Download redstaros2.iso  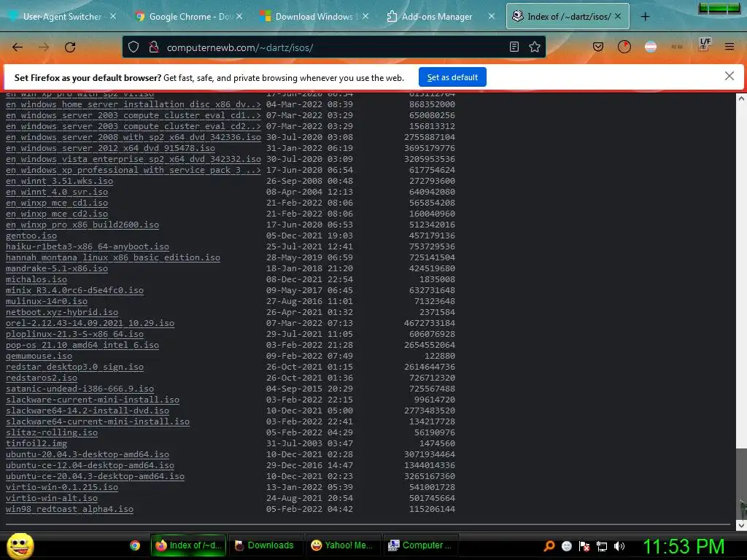click(x=42, y=378)
